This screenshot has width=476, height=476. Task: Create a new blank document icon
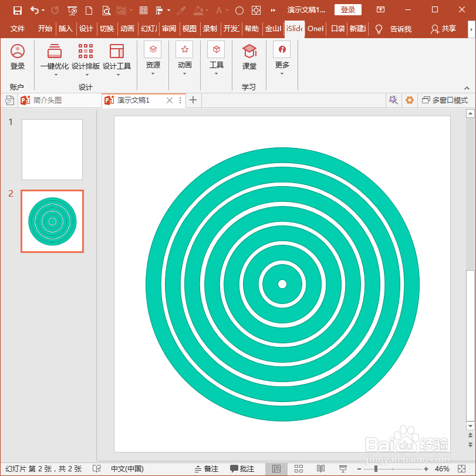point(89,11)
